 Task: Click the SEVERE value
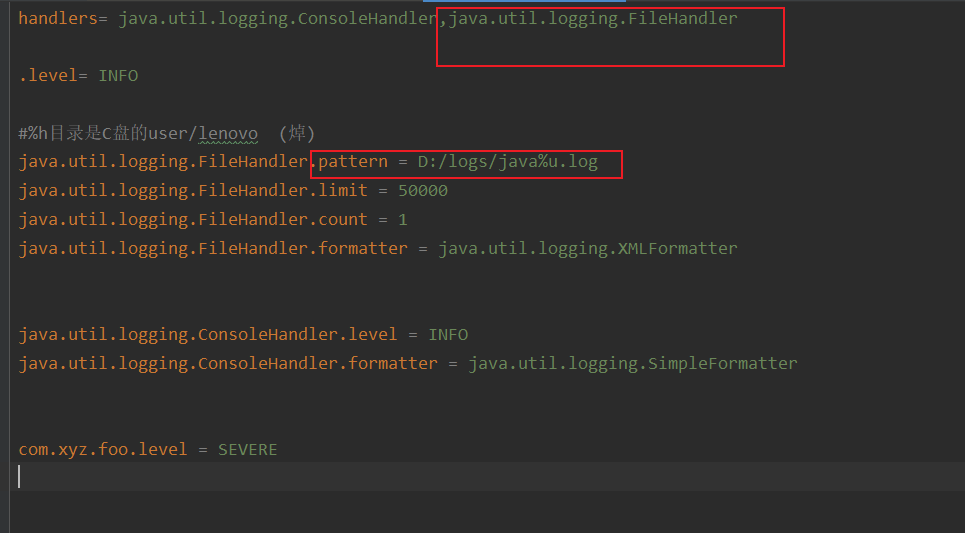coord(247,450)
